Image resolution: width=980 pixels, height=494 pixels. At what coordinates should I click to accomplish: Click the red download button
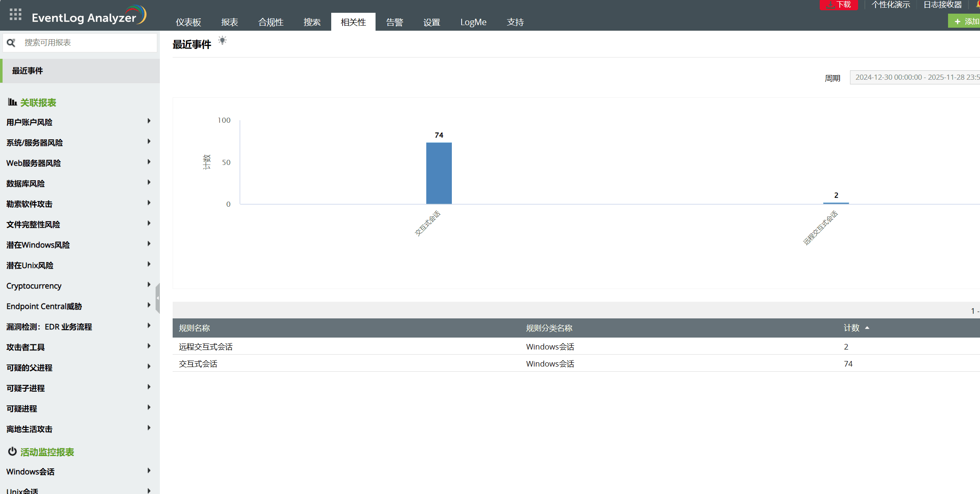pyautogui.click(x=838, y=5)
